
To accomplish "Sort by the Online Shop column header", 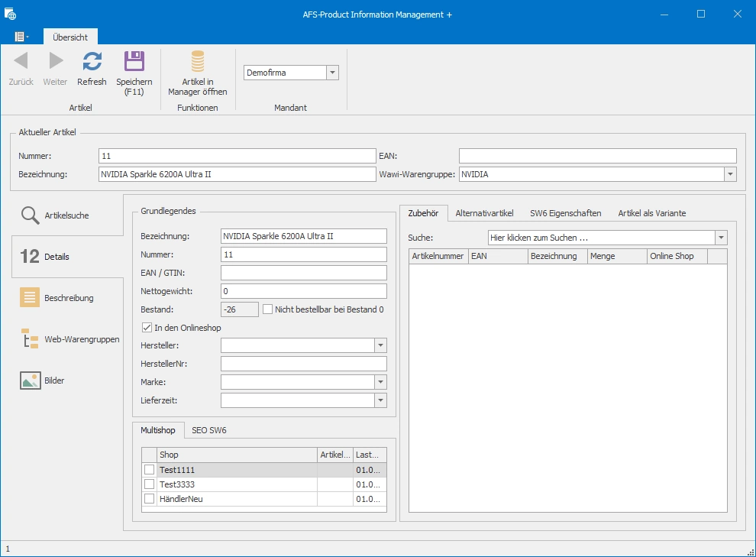I will tap(677, 256).
